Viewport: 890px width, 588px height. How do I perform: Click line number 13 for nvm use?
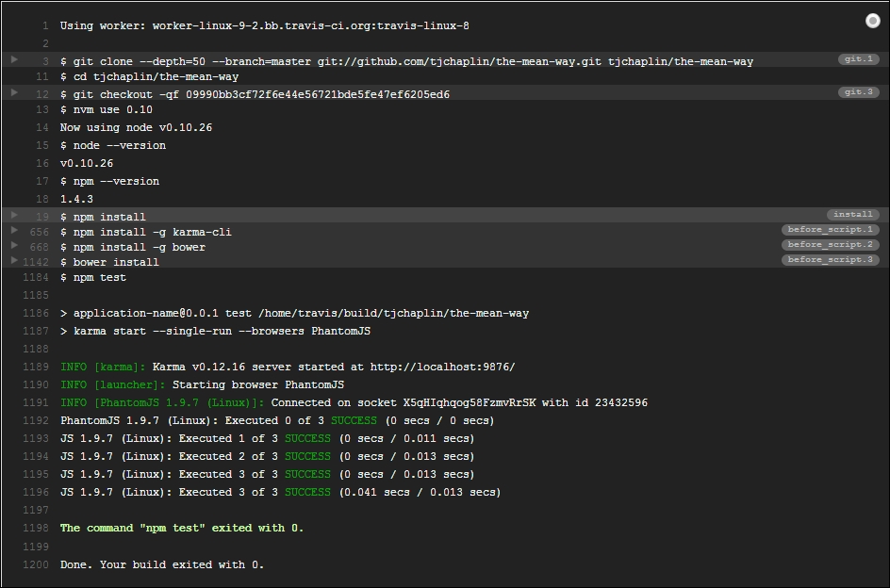click(42, 109)
